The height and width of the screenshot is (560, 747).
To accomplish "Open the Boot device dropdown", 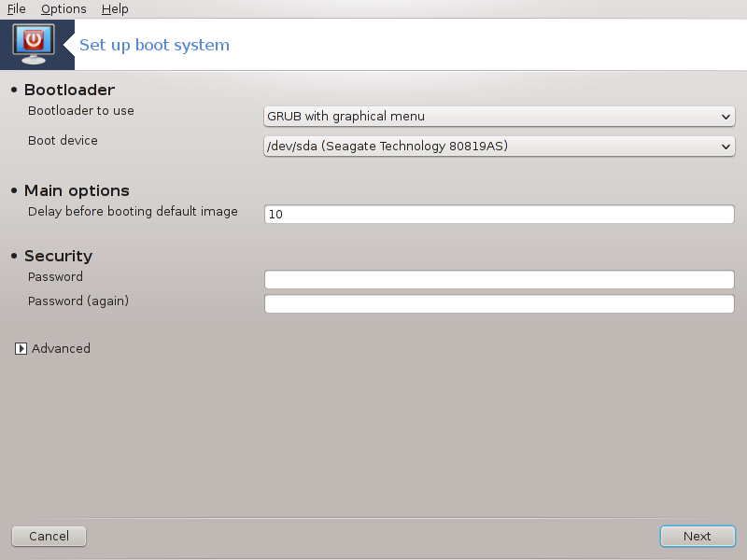I will pos(500,147).
